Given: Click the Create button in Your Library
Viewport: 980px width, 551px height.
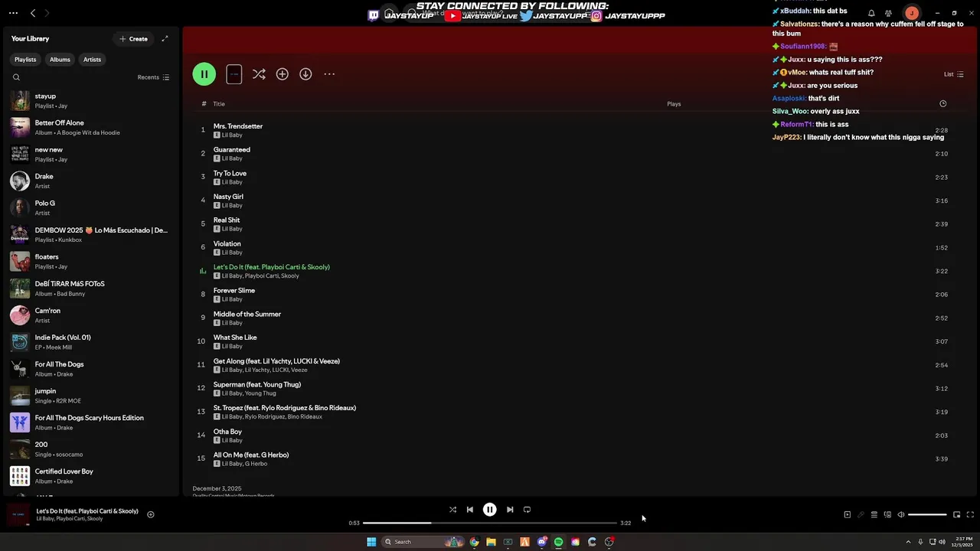Looking at the screenshot, I should (x=133, y=38).
